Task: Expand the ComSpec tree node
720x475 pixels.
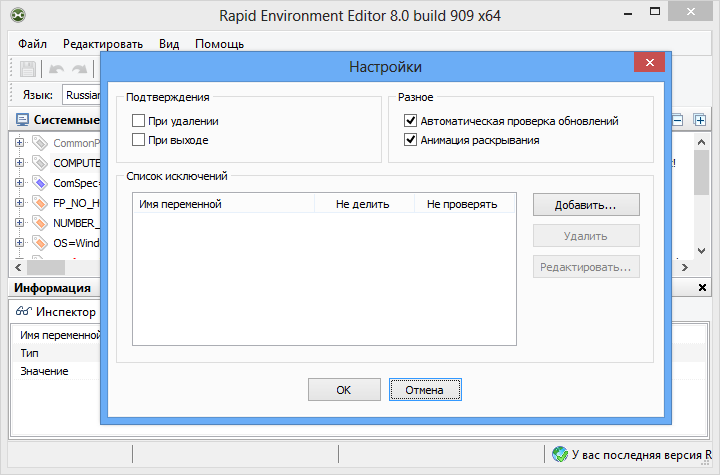Action: pyautogui.click(x=19, y=183)
